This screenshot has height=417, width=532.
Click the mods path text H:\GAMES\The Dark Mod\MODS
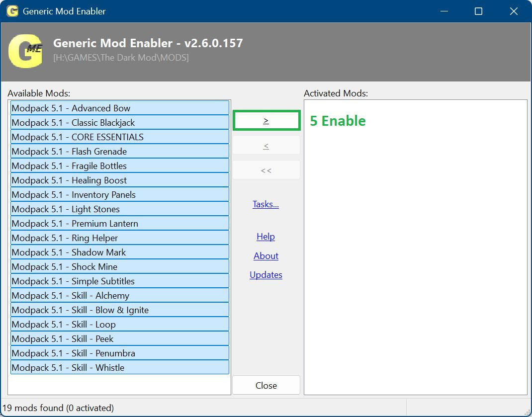pos(121,58)
